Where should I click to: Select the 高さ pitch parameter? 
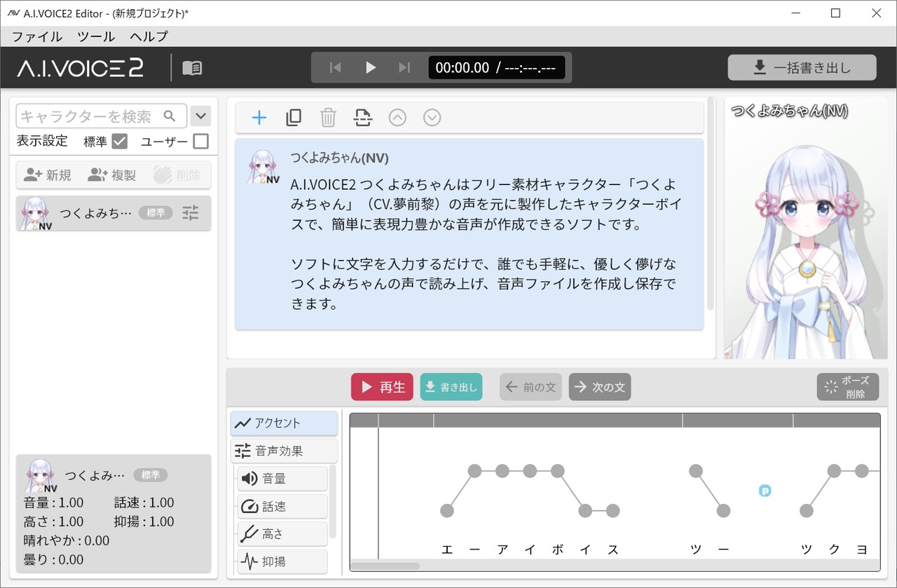coord(282,534)
